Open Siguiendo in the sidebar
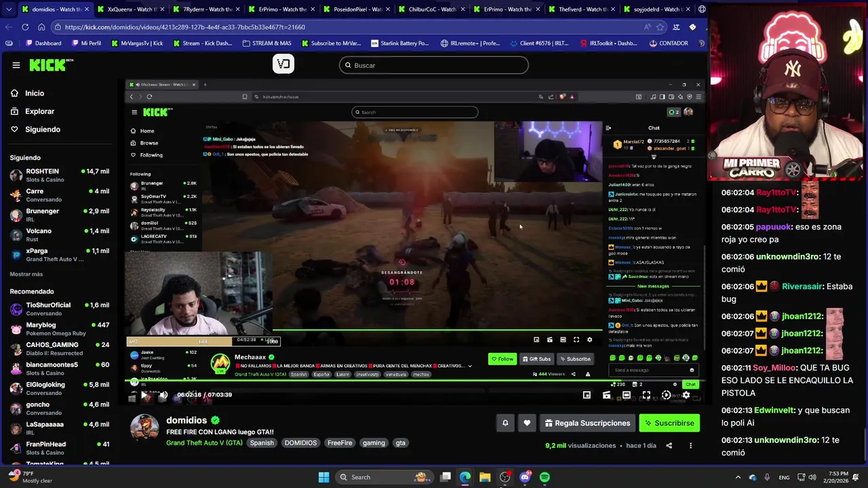This screenshot has width=868, height=488. click(x=43, y=129)
